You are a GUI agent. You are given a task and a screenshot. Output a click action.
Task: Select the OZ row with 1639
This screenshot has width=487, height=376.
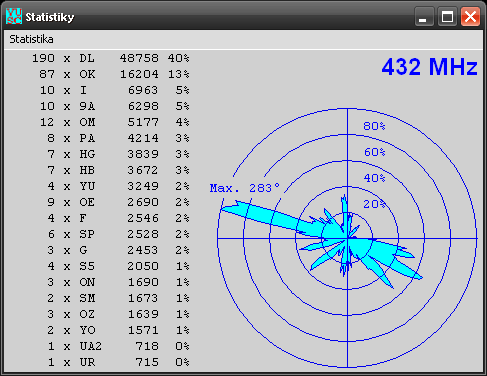coord(118,314)
